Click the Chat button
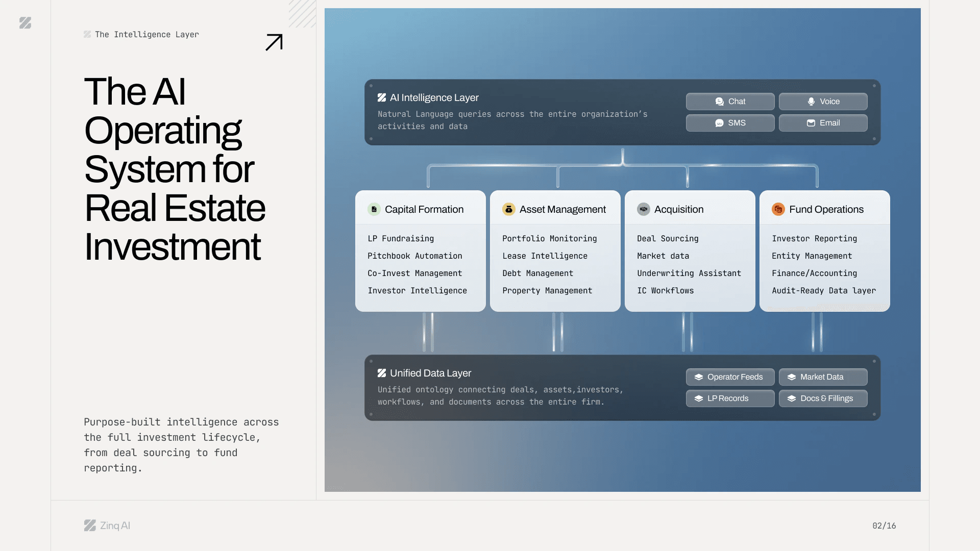The width and height of the screenshot is (980, 551). [730, 102]
